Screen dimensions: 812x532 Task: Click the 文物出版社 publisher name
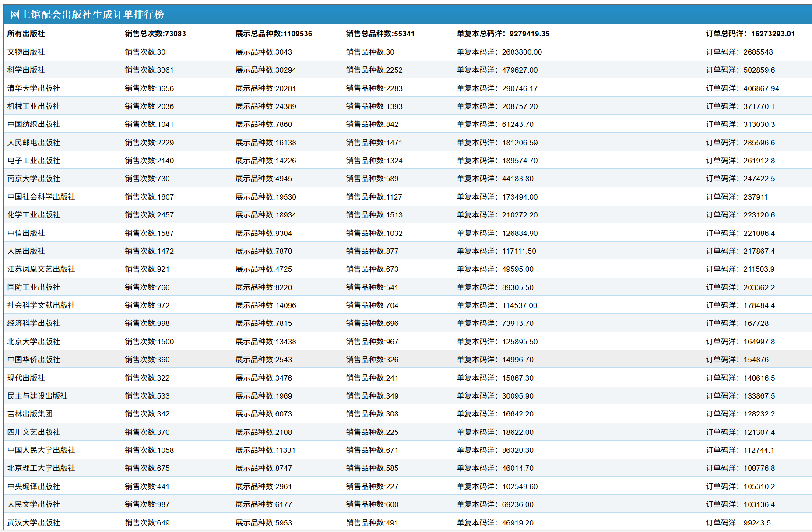[26, 52]
